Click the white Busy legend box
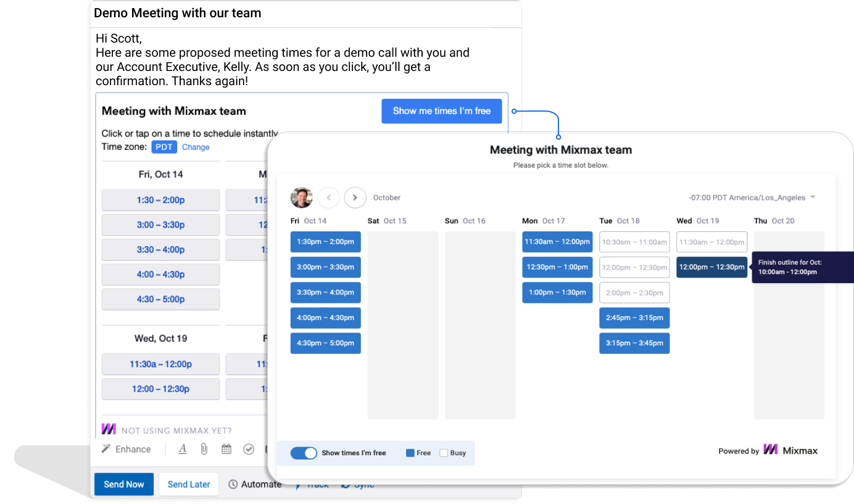Image resolution: width=854 pixels, height=504 pixels. [444, 453]
